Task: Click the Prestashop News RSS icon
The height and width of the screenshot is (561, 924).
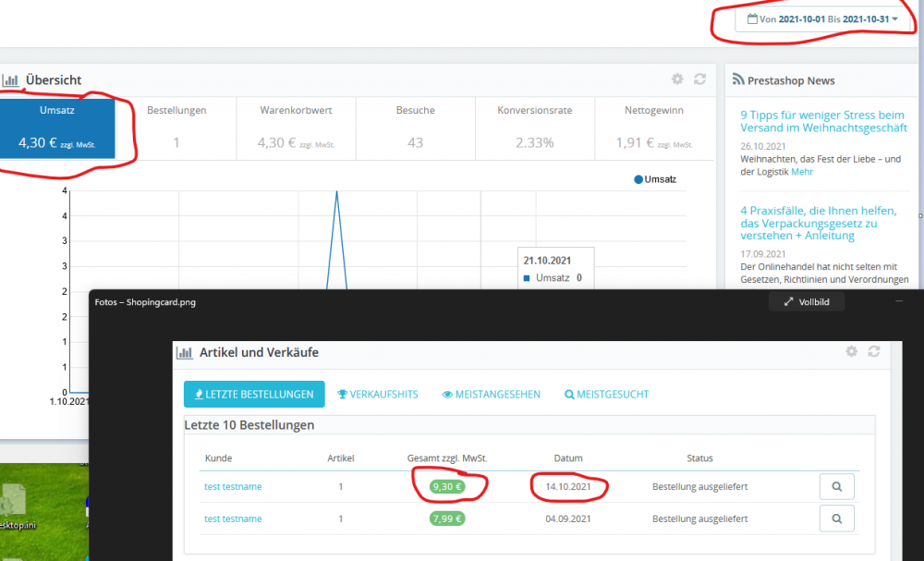Action: pyautogui.click(x=738, y=79)
